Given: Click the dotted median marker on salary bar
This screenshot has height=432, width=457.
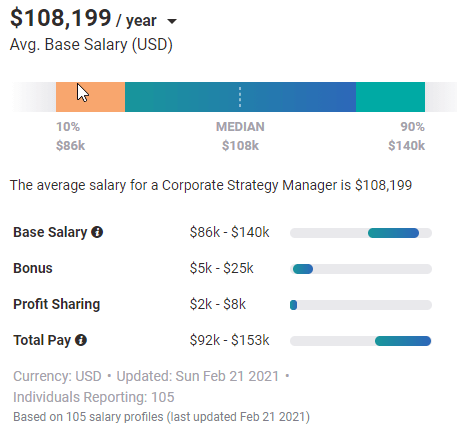Looking at the screenshot, I should tap(240, 97).
